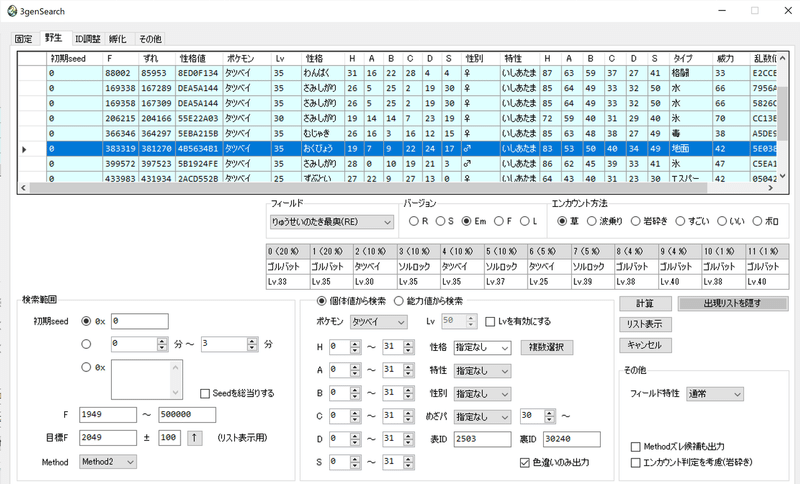Choose 草 encounter method
This screenshot has height=484, width=800.
pos(569,221)
